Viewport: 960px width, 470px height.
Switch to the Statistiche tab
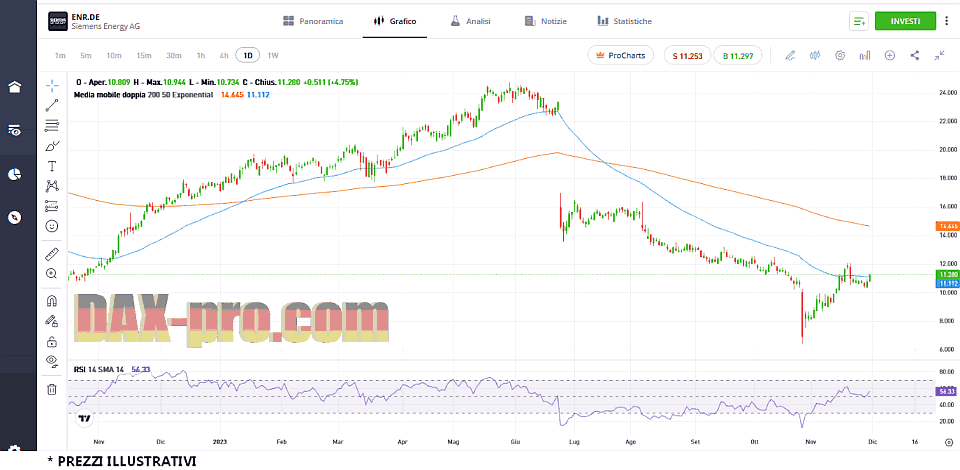[624, 21]
